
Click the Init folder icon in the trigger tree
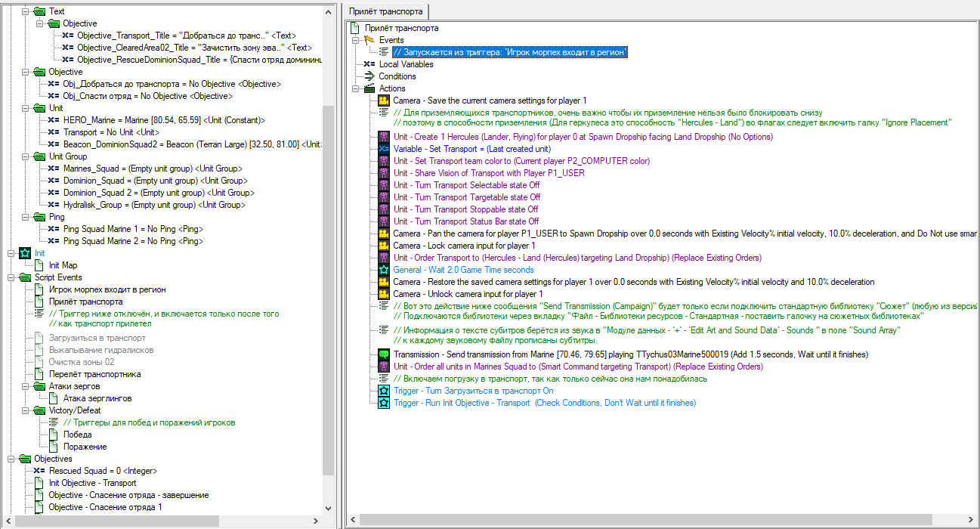pos(25,253)
